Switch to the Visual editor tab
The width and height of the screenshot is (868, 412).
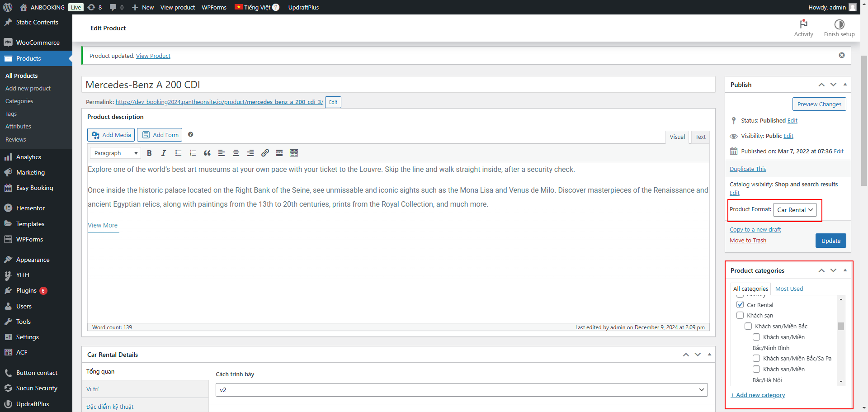coord(677,137)
